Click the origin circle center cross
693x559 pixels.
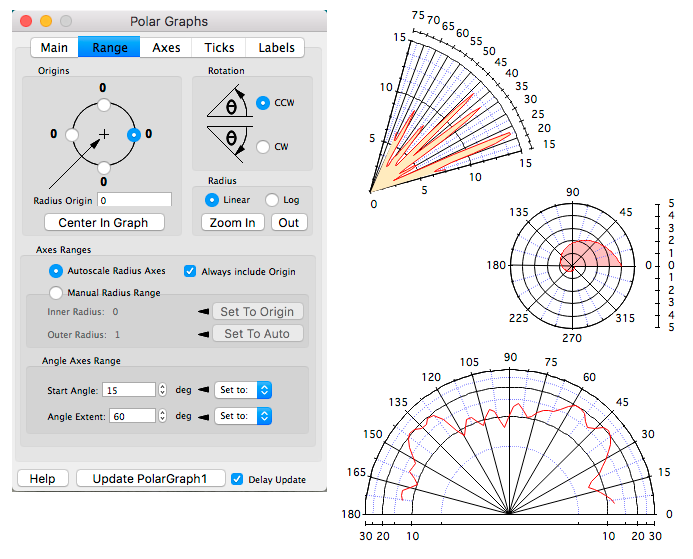[x=104, y=134]
